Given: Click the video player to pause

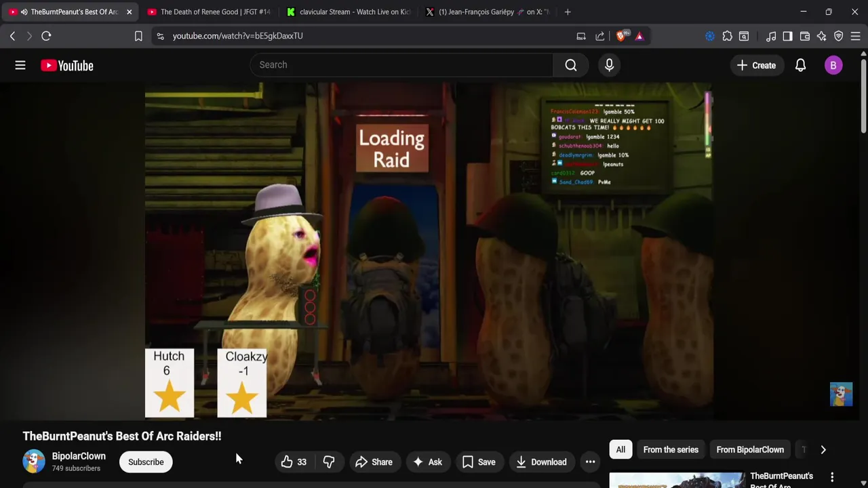Looking at the screenshot, I should click(x=429, y=251).
